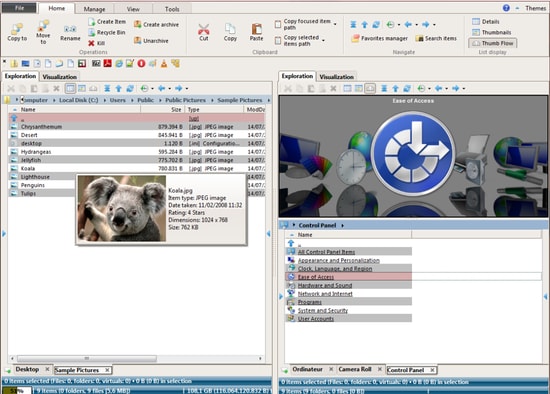Open the Manage ribbon tab

coord(94,9)
